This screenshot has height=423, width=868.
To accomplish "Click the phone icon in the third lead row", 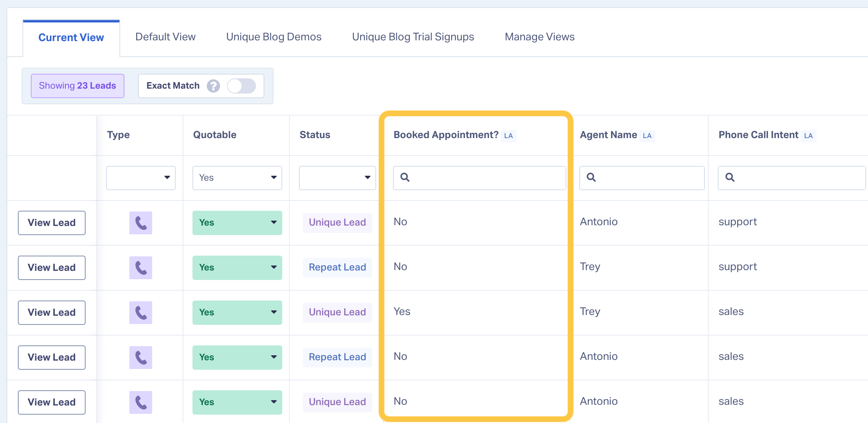I will point(141,313).
